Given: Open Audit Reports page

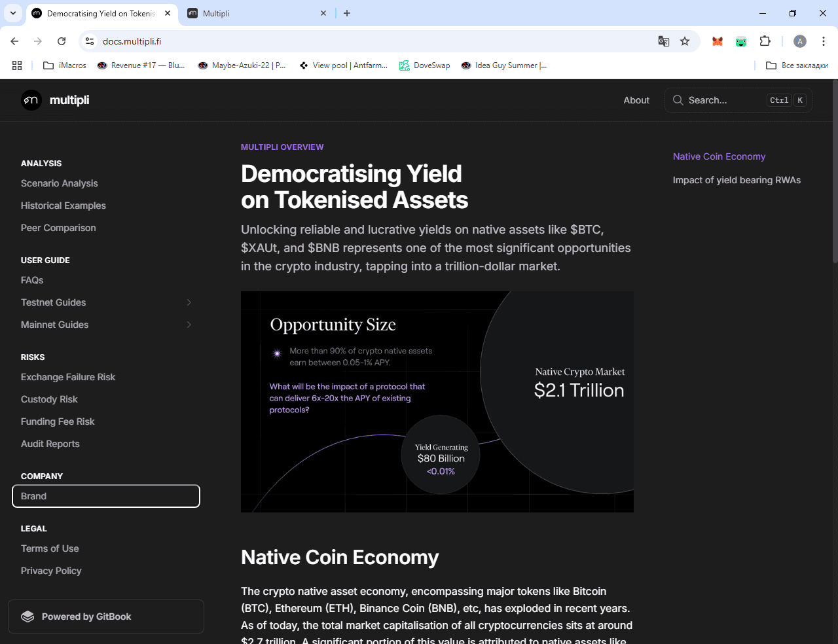Looking at the screenshot, I should click(50, 444).
